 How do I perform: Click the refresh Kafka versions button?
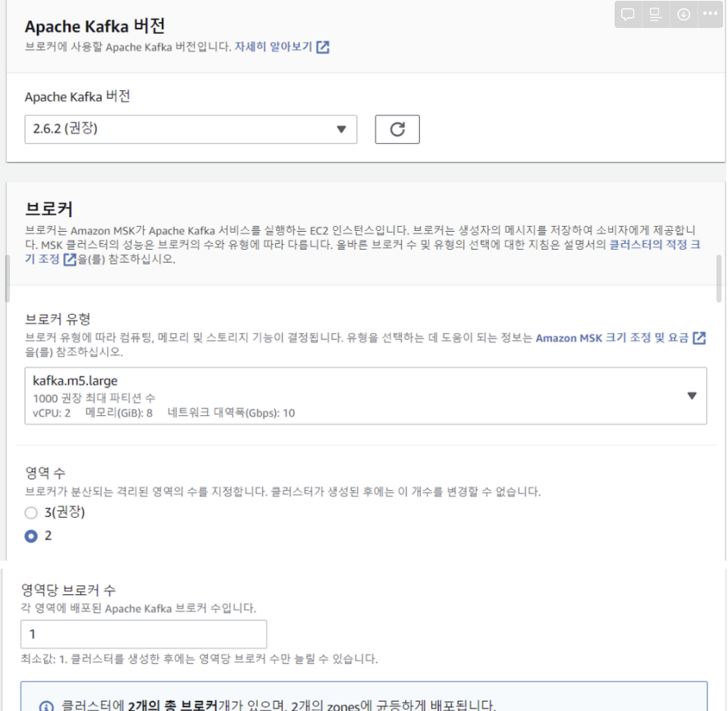click(397, 129)
